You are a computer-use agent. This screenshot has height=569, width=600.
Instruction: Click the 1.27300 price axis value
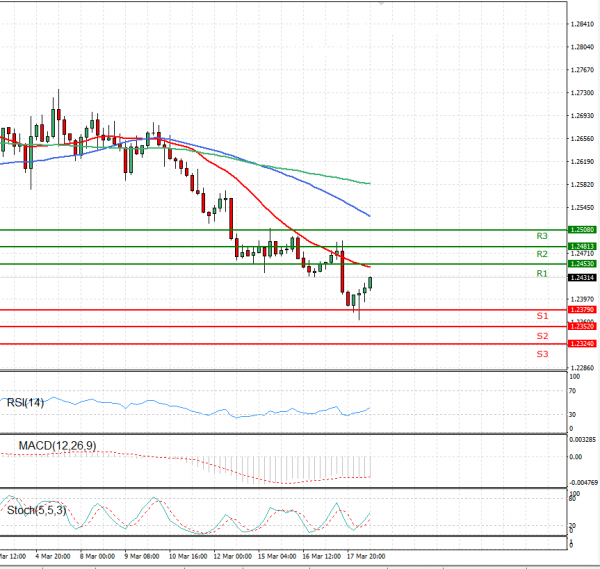point(582,93)
